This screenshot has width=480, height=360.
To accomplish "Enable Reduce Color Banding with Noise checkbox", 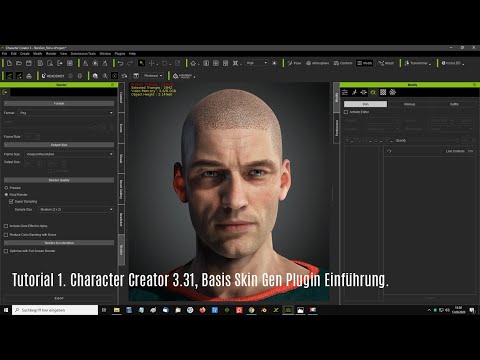I will click(6, 235).
